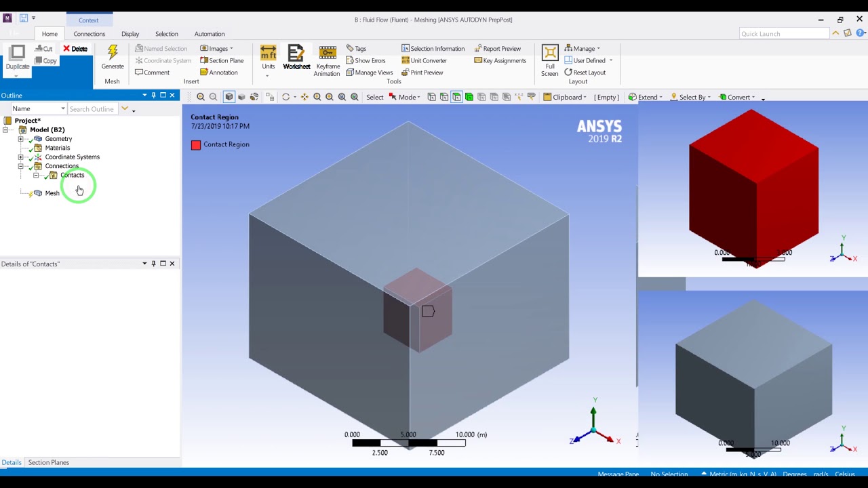Viewport: 868px width, 488px height.
Task: Open Report Preview
Action: click(x=497, y=49)
